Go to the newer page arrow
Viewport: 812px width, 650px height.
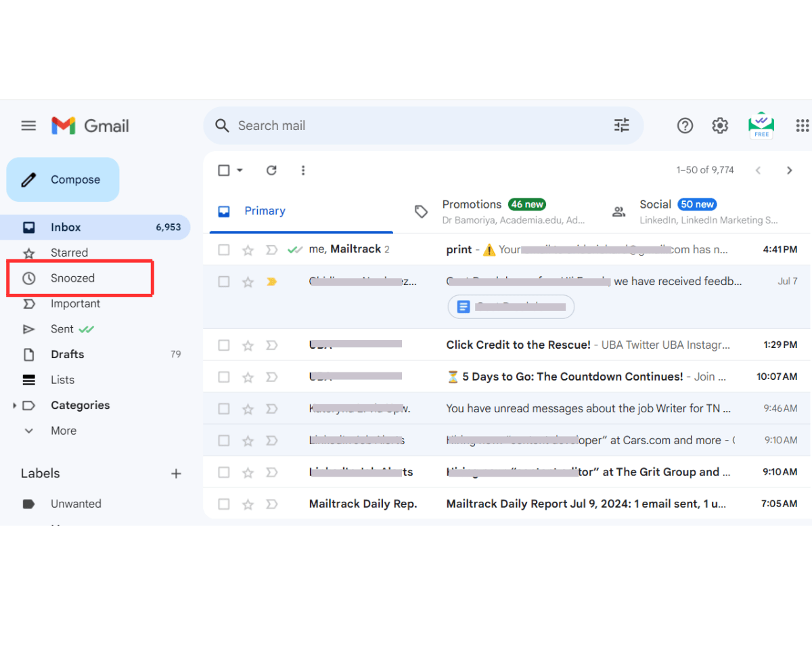pyautogui.click(x=758, y=170)
